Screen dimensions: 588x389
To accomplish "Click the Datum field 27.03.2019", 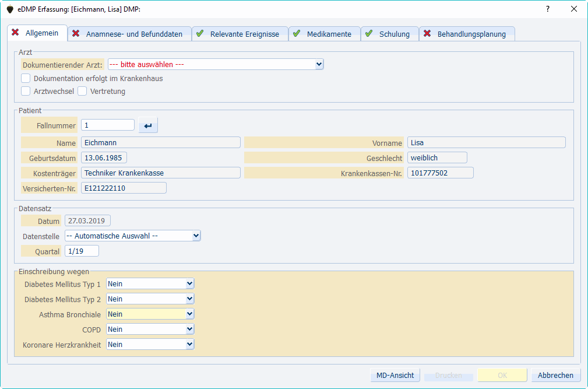I will pyautogui.click(x=87, y=220).
